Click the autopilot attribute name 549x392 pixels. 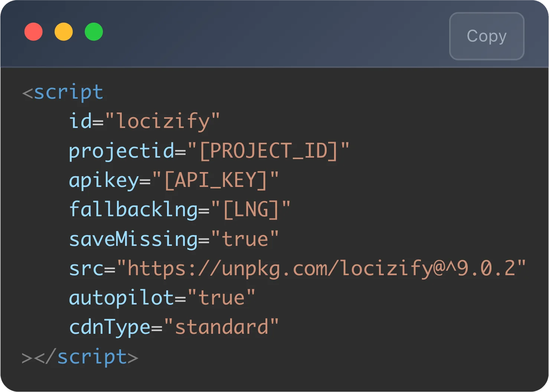click(x=121, y=298)
